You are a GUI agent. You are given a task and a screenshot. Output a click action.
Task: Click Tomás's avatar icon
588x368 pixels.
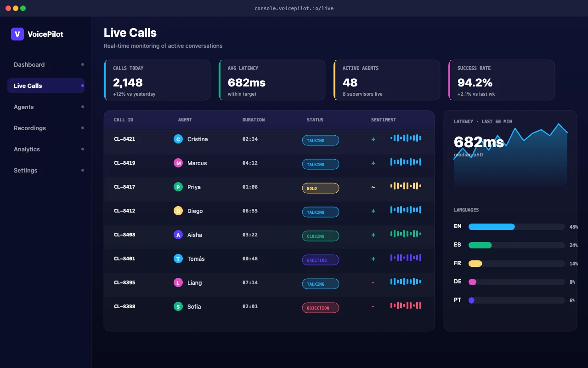(x=178, y=259)
